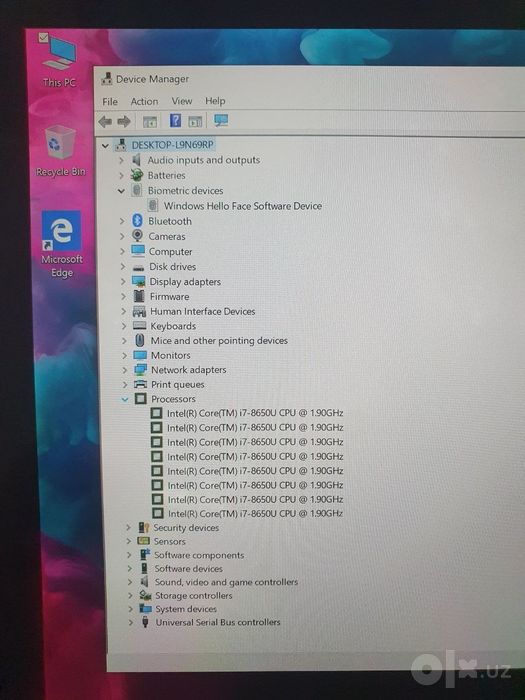The height and width of the screenshot is (700, 525).
Task: Click the Display adapters category icon
Action: pos(139,281)
